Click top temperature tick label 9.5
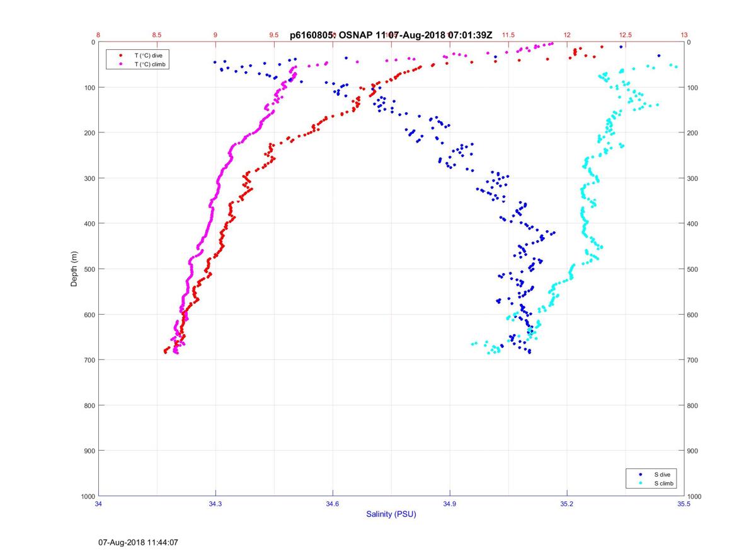The width and height of the screenshot is (756, 558). click(274, 35)
